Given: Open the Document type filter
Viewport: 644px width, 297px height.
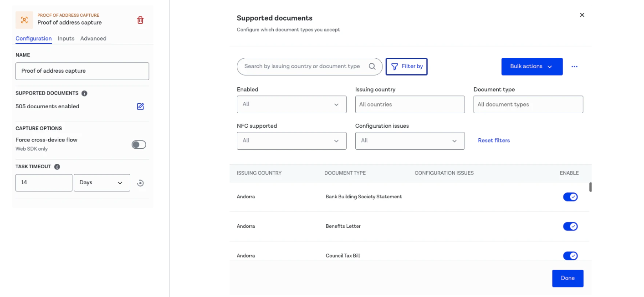Looking at the screenshot, I should click(528, 105).
